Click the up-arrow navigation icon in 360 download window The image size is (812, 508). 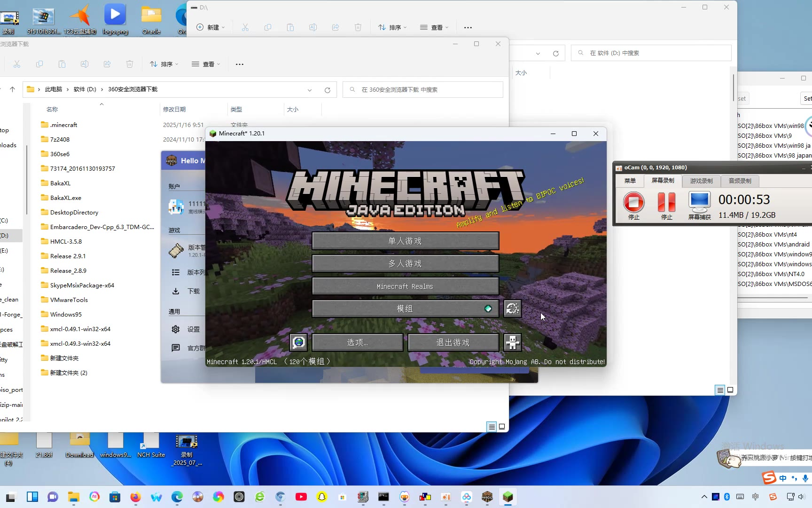13,89
